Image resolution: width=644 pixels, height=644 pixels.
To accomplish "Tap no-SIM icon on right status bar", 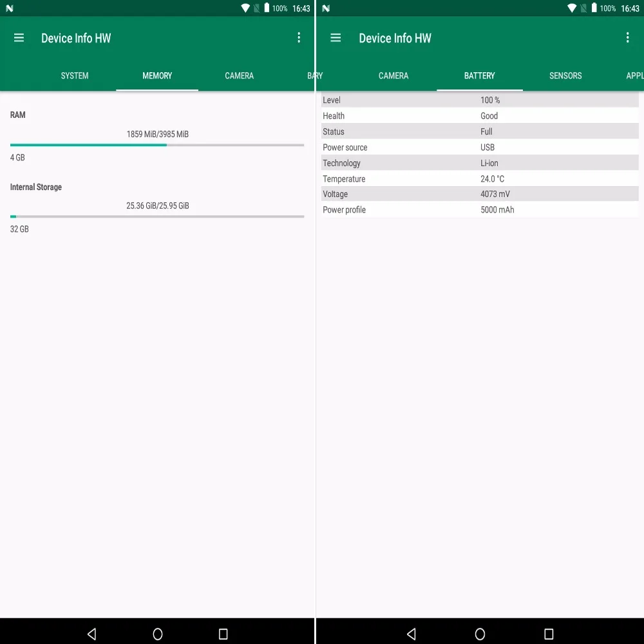I will 583,8.
